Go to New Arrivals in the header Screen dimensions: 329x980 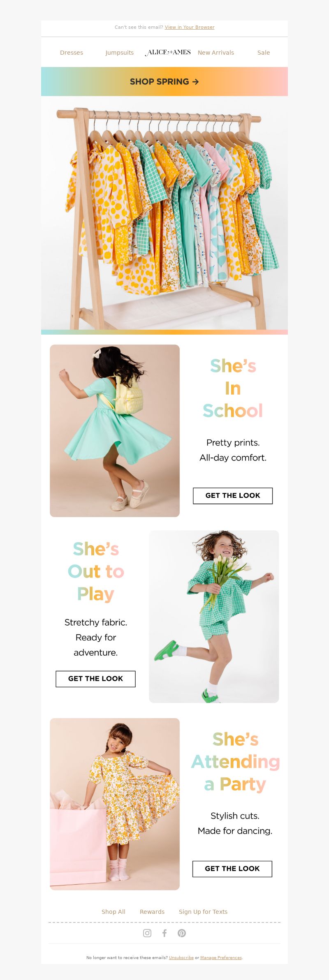pyautogui.click(x=216, y=53)
